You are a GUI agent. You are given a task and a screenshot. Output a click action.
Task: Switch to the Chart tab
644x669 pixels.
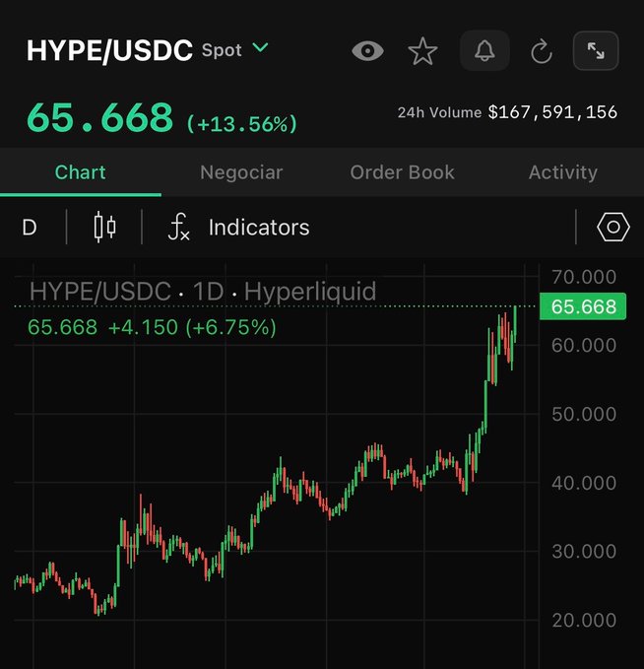coord(80,172)
